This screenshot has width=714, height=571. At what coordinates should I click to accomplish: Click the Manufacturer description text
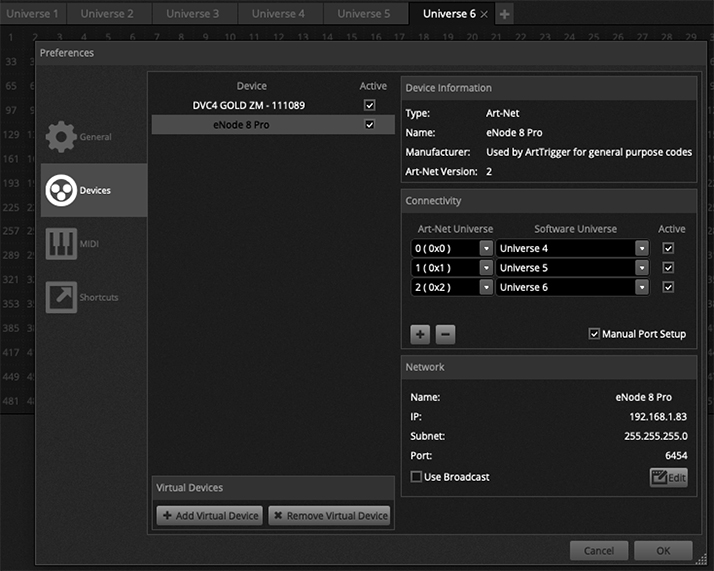click(589, 152)
